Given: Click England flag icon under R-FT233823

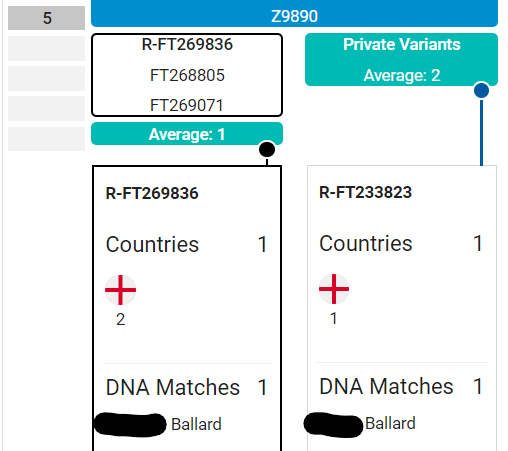Looking at the screenshot, I should pos(334,289).
